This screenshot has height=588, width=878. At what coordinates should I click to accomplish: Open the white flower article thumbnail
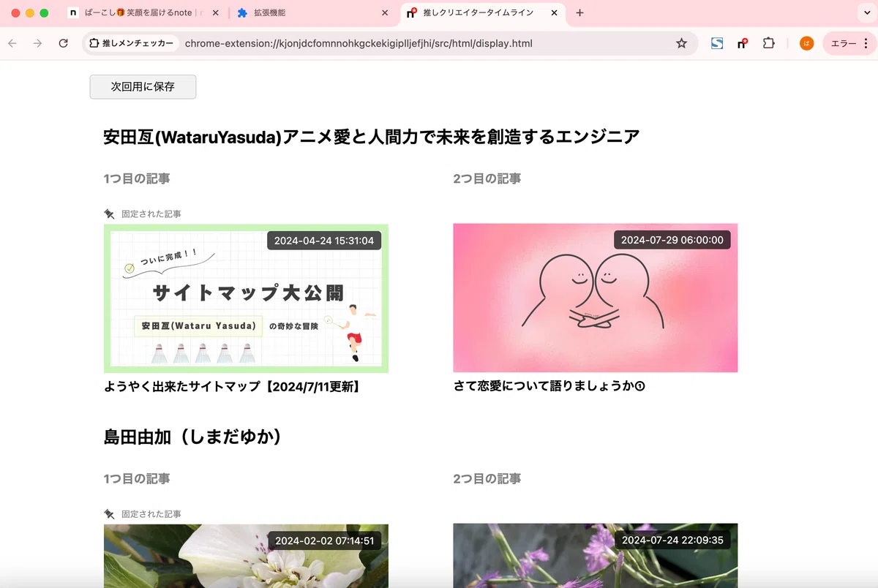point(246,556)
